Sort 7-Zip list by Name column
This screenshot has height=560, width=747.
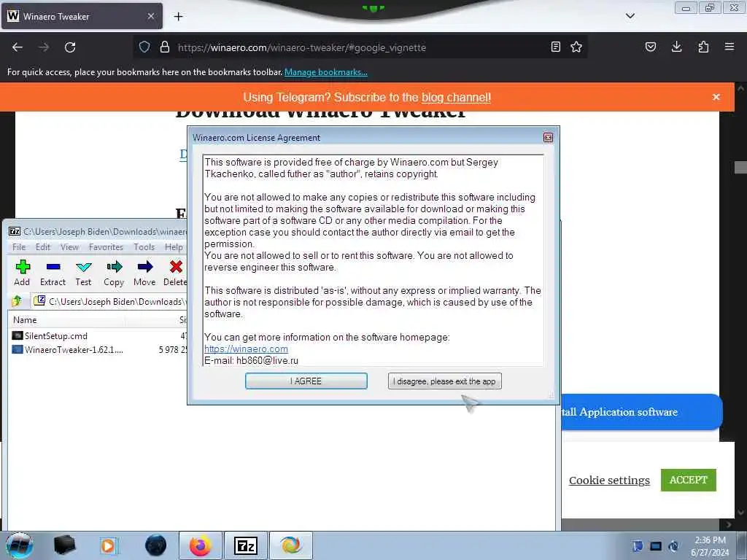pos(25,320)
